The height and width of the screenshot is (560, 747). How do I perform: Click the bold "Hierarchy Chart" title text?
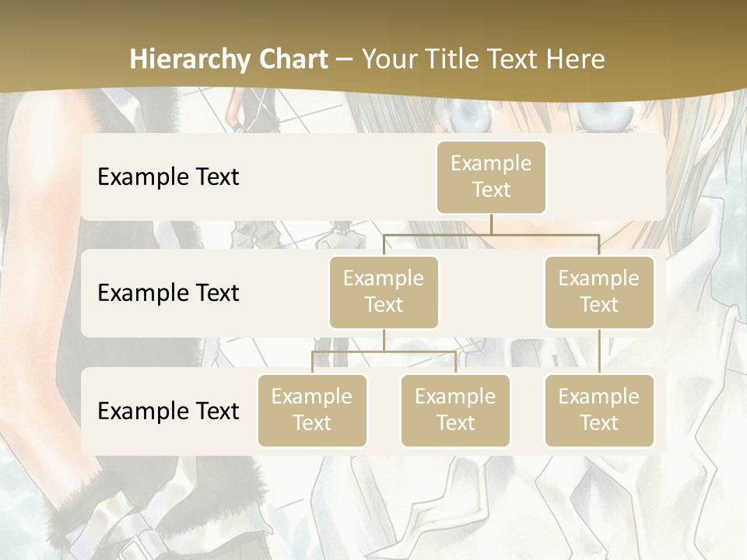[228, 59]
